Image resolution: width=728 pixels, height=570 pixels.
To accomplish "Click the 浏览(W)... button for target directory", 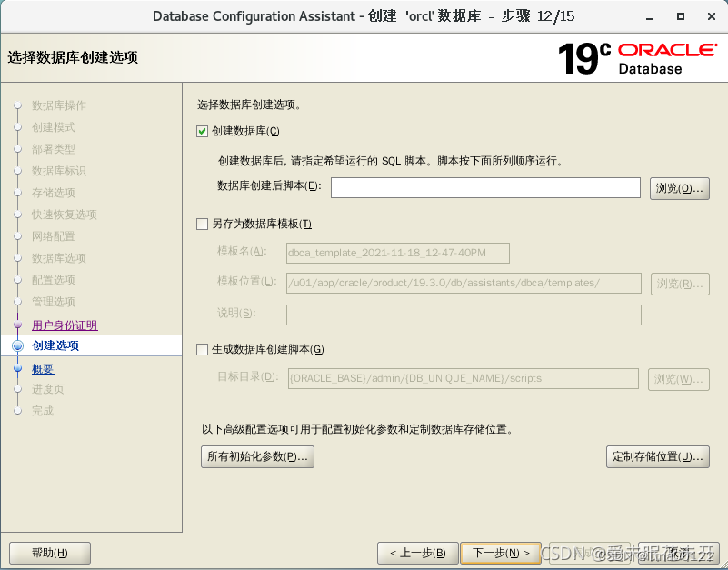I will click(x=678, y=379).
